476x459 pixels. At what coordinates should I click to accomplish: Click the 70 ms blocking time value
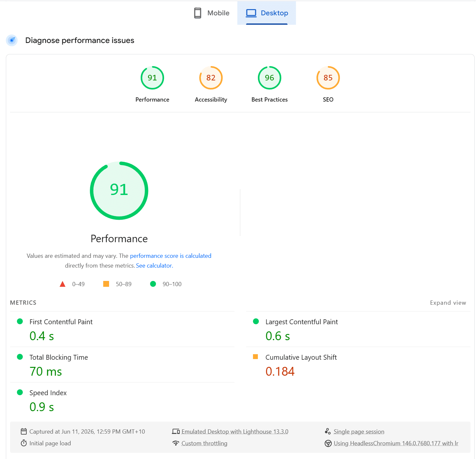pyautogui.click(x=46, y=371)
